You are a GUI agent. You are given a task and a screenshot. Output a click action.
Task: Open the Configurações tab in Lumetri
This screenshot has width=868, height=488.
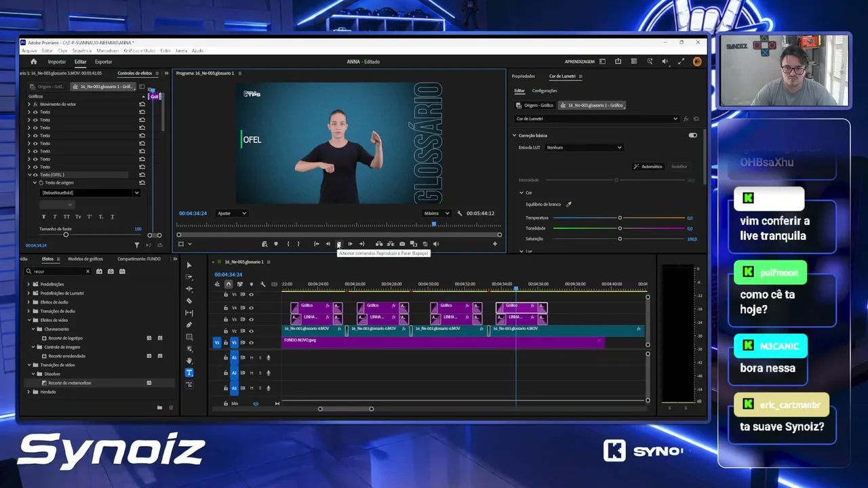[x=545, y=91]
